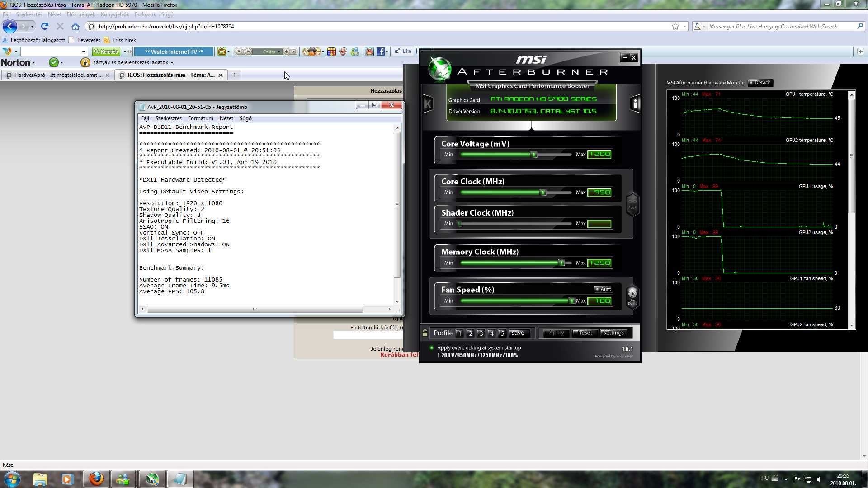Click the toolbar radio volume speaker icon
Image resolution: width=868 pixels, height=488 pixels.
click(287, 52)
